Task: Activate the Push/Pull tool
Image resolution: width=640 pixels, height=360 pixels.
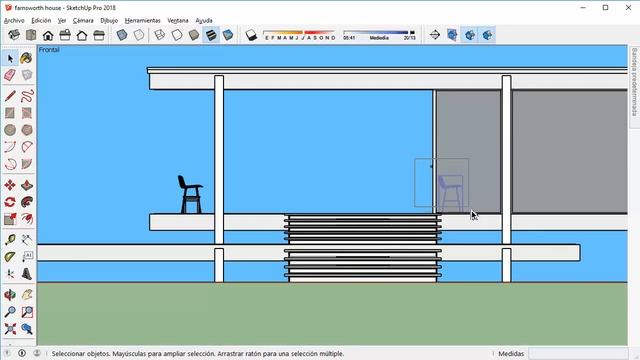Action: point(27,185)
